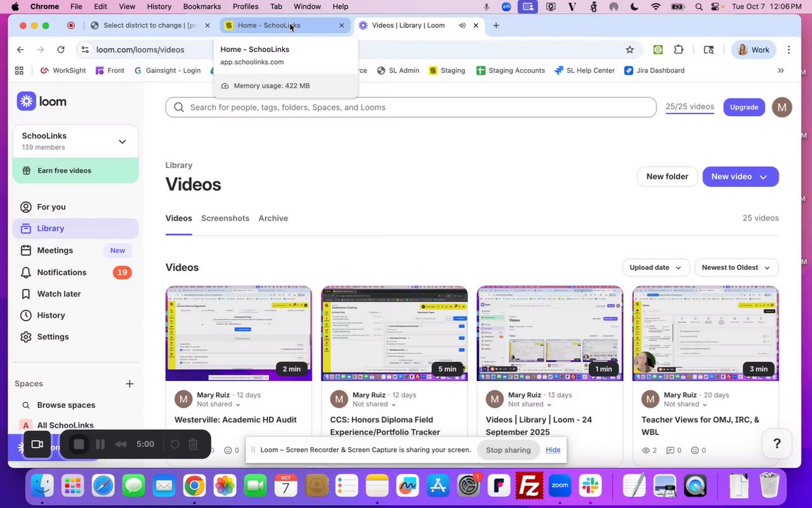Click Stop sharing in the sharing bar
Screen dimensions: 812x508
(508, 450)
